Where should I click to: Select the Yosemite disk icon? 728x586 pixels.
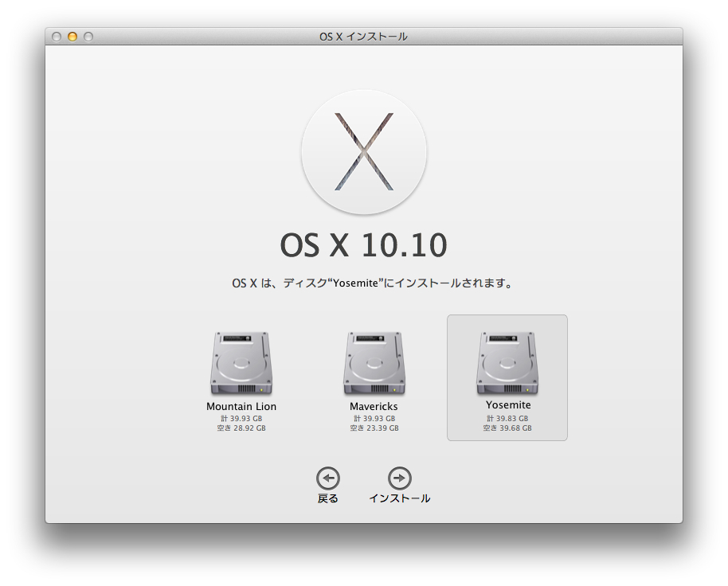coord(507,363)
